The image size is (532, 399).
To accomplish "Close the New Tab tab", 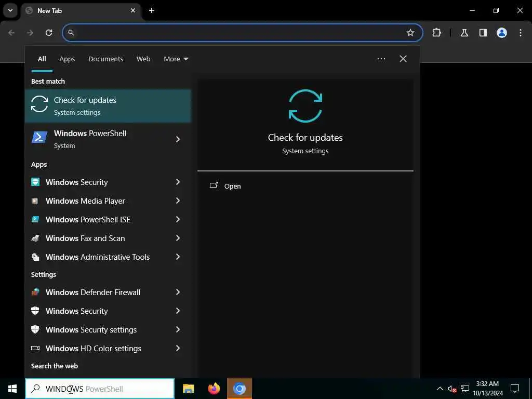I will [x=133, y=10].
